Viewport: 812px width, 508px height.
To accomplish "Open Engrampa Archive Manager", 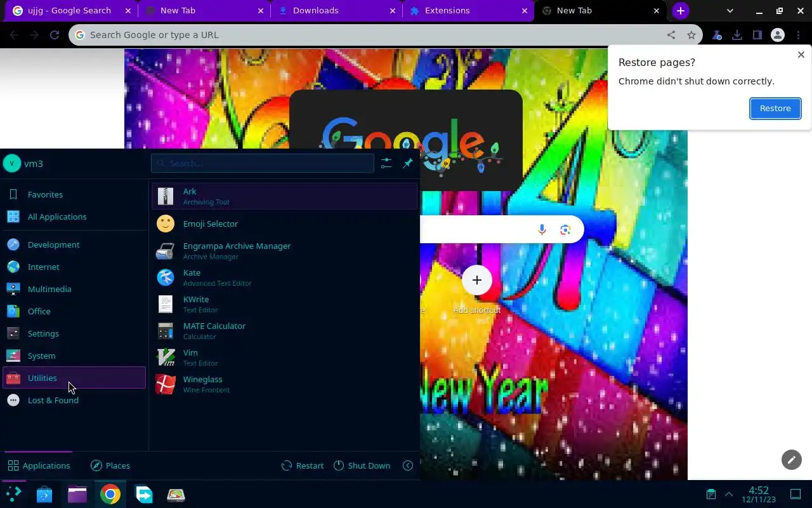I will pyautogui.click(x=284, y=251).
